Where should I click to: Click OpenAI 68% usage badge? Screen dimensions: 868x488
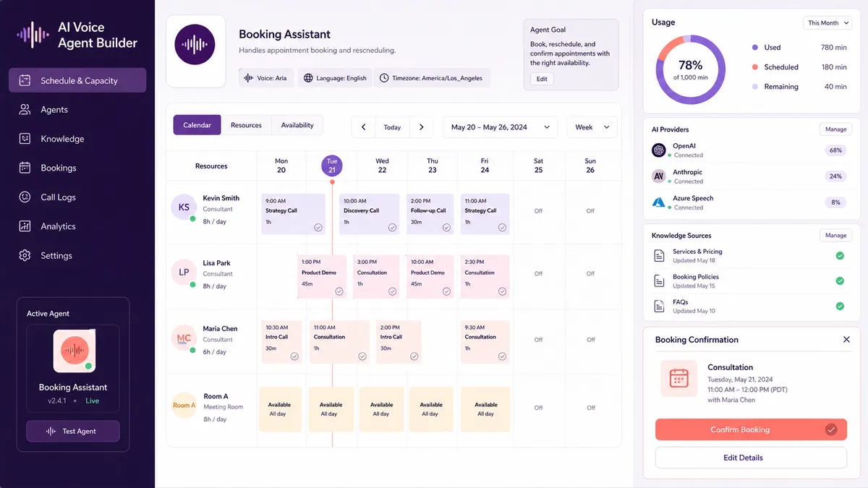coord(835,150)
